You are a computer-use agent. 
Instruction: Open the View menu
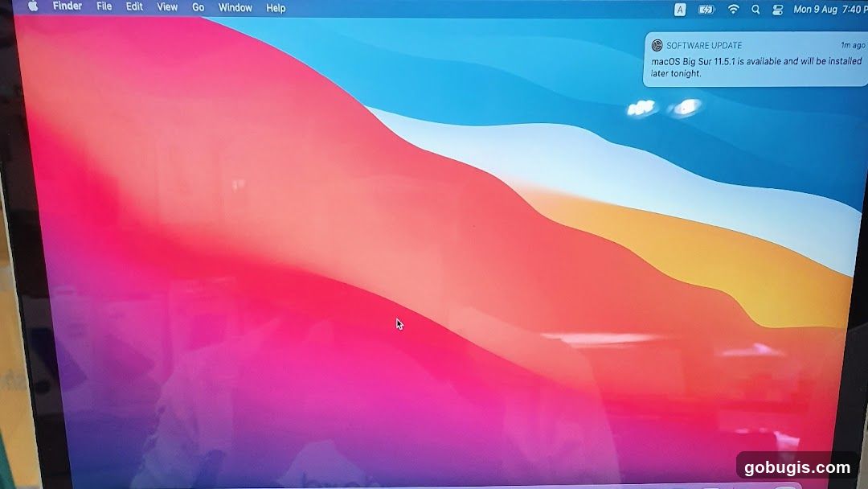pos(167,7)
